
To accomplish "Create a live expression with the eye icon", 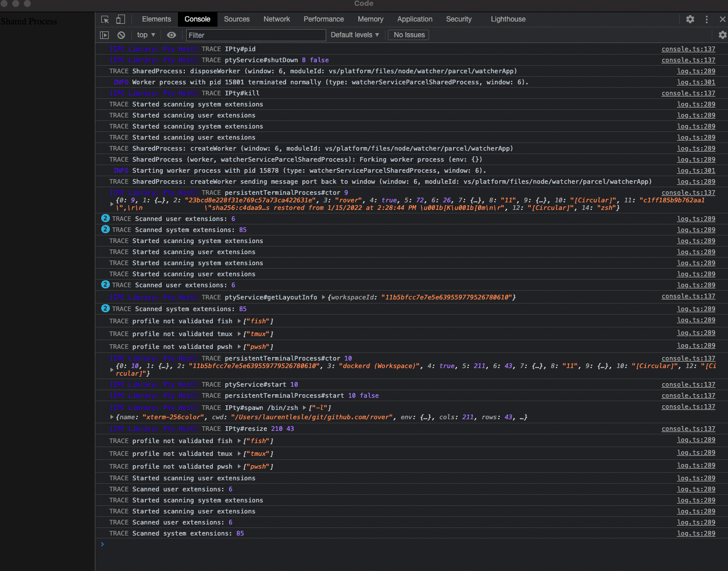I will pos(171,35).
